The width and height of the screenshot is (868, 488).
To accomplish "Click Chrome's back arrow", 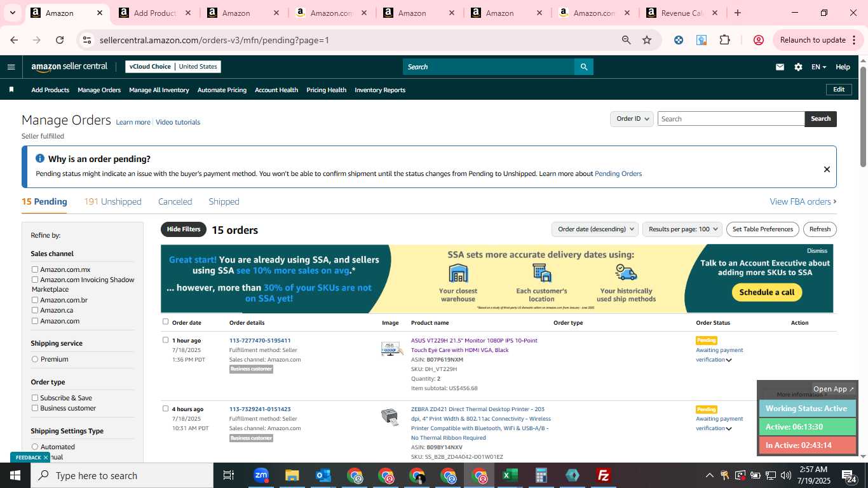I will click(x=14, y=40).
